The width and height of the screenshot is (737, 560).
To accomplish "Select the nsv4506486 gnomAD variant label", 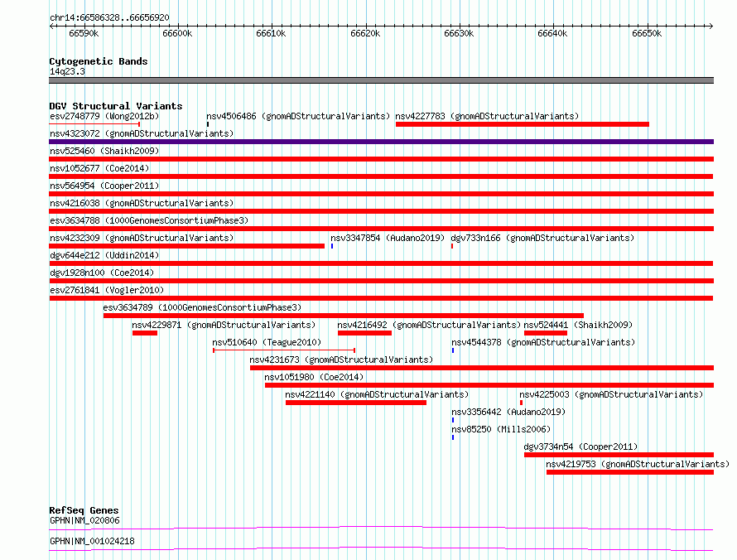I will tap(298, 116).
